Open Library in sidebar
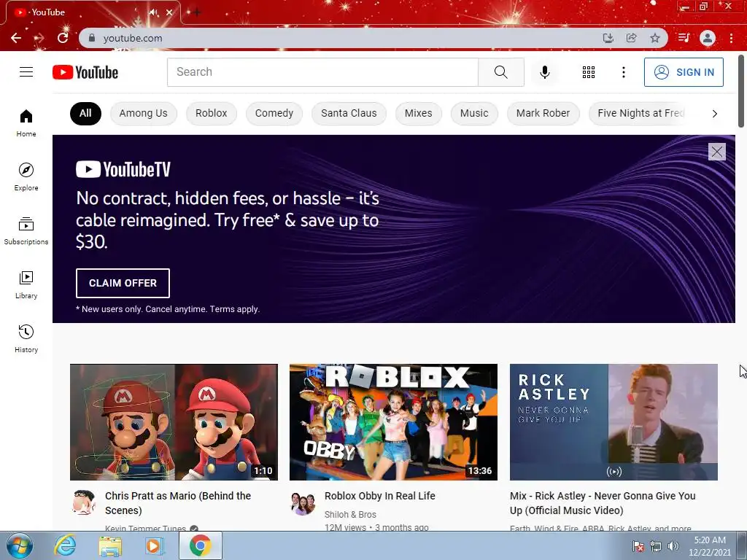 click(26, 285)
